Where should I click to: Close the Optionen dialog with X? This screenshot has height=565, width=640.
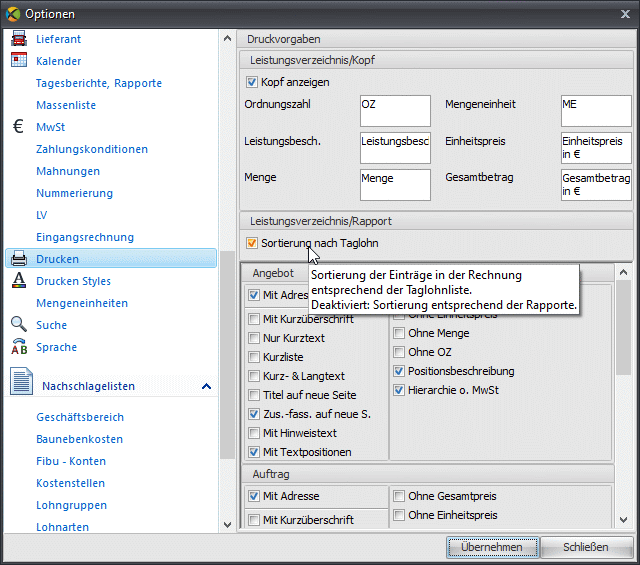click(x=625, y=14)
